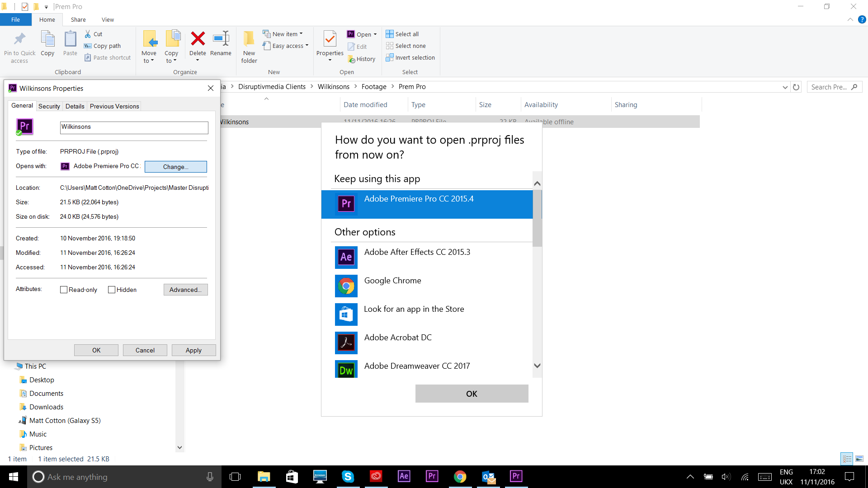Switch to the Share ribbon tab
The height and width of the screenshot is (488, 868).
click(x=78, y=19)
